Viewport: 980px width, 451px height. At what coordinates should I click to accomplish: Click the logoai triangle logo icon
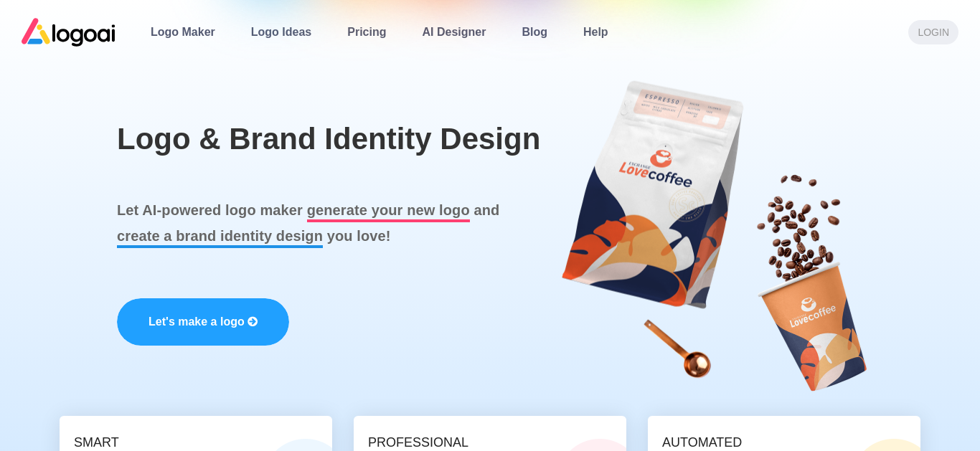click(36, 32)
